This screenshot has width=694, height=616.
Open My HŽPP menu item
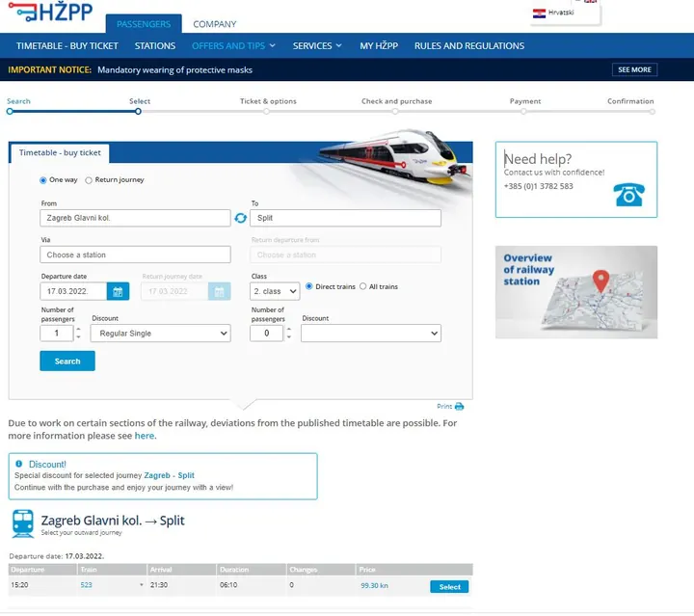(379, 45)
